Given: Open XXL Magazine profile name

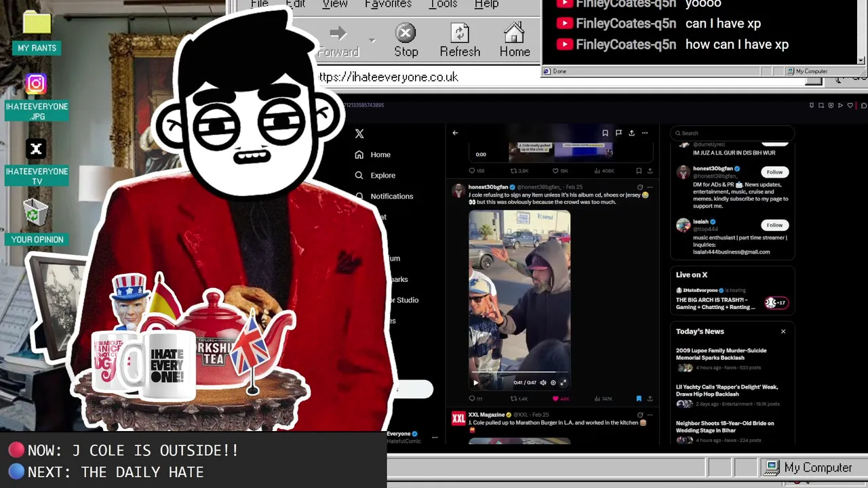Looking at the screenshot, I should [486, 415].
